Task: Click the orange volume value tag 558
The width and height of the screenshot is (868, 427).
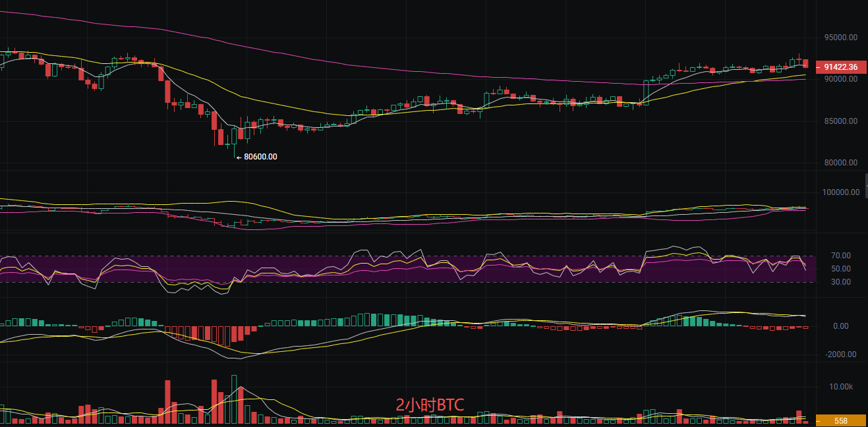Action: click(x=840, y=420)
